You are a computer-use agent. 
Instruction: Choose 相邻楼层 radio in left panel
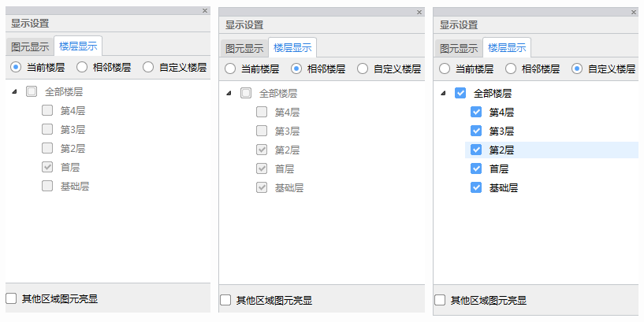[x=82, y=67]
